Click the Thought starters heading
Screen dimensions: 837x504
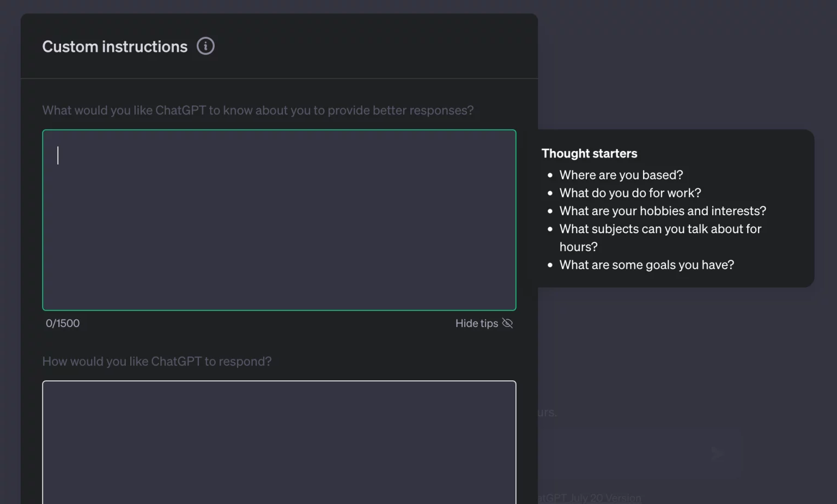pyautogui.click(x=589, y=154)
